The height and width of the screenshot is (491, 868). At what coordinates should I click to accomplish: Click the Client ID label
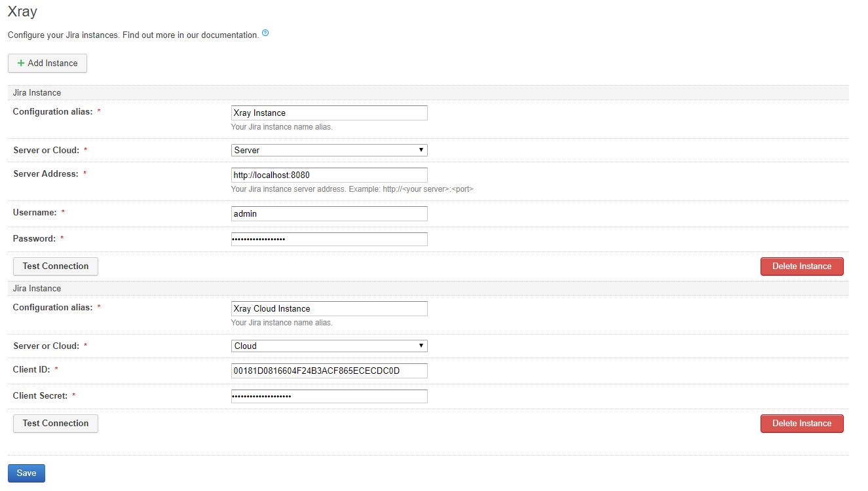click(31, 369)
